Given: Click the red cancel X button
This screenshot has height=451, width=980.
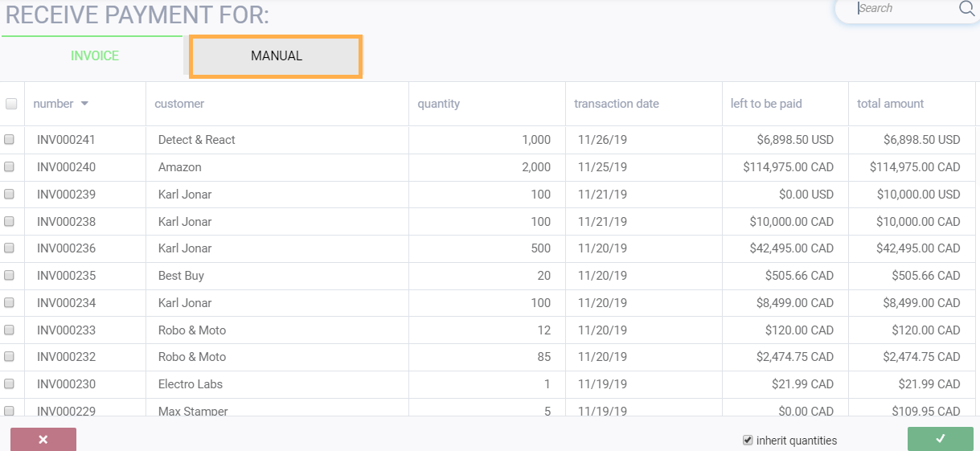Looking at the screenshot, I should (43, 439).
